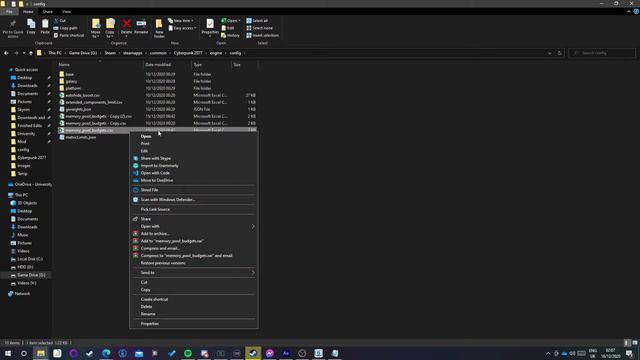The height and width of the screenshot is (360, 640).
Task: Open Spotify from the taskbar
Action: [188, 353]
